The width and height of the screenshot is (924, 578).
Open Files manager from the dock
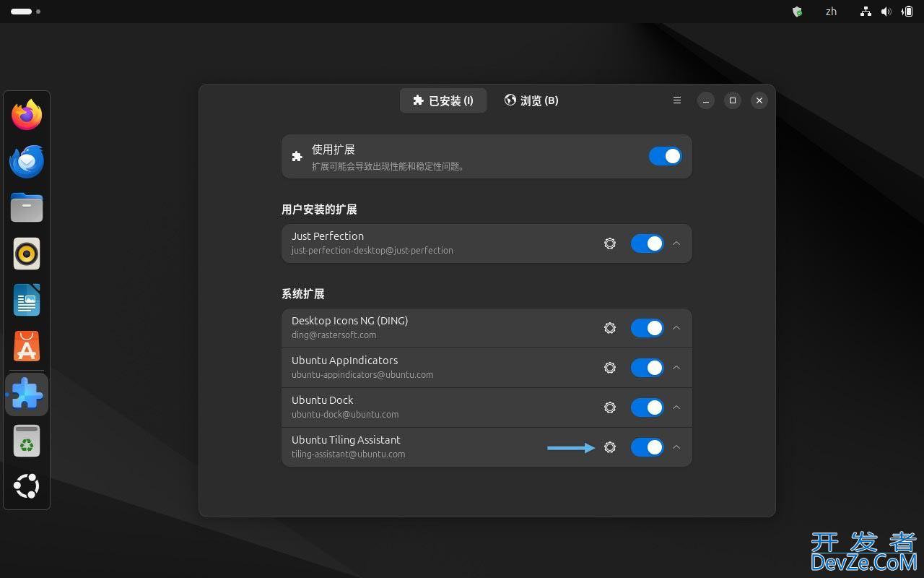tap(27, 207)
